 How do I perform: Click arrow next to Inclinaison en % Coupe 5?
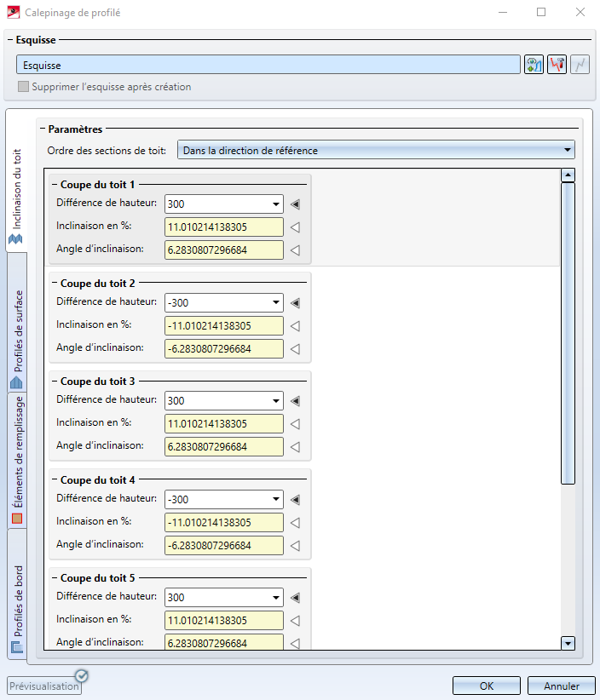click(x=295, y=621)
